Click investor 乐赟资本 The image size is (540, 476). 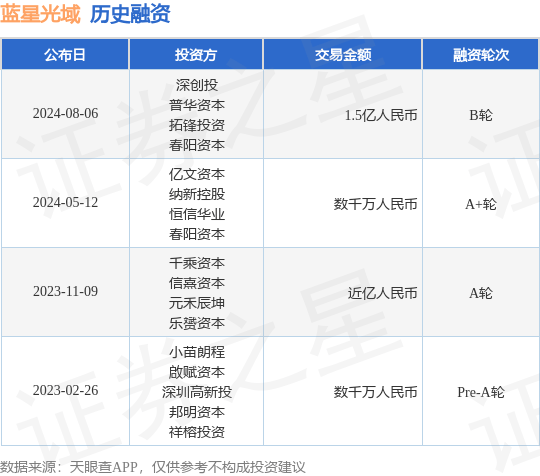pos(197,323)
